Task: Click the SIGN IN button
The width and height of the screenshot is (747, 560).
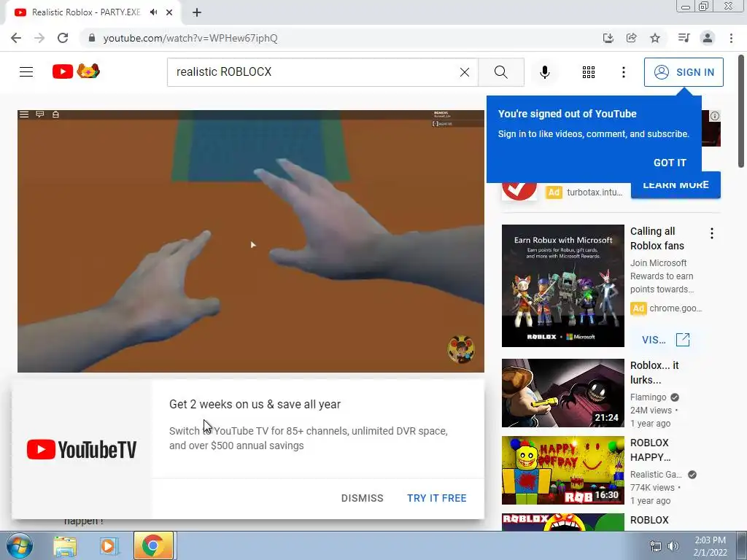Action: click(x=683, y=72)
